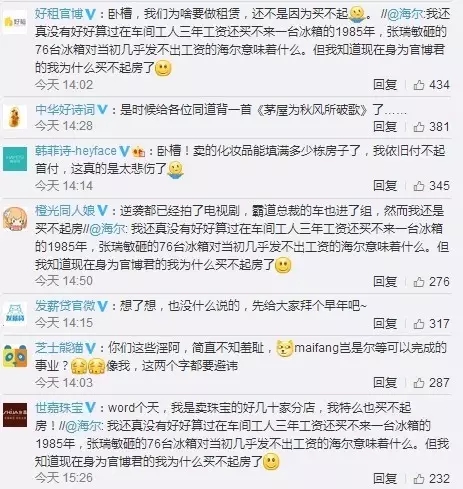Click 橙光同人娘 anime avatar
463x489 pixels.
(15, 219)
